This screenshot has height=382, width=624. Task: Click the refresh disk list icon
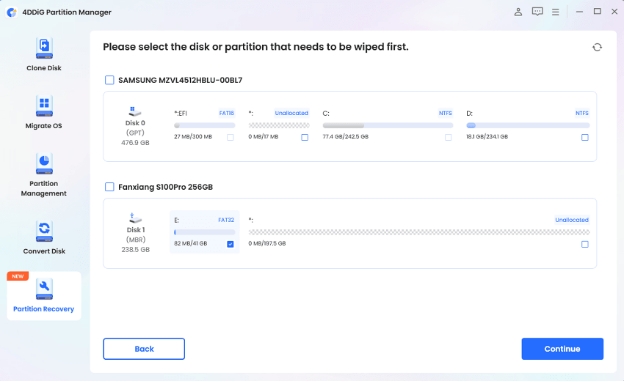[x=597, y=47]
